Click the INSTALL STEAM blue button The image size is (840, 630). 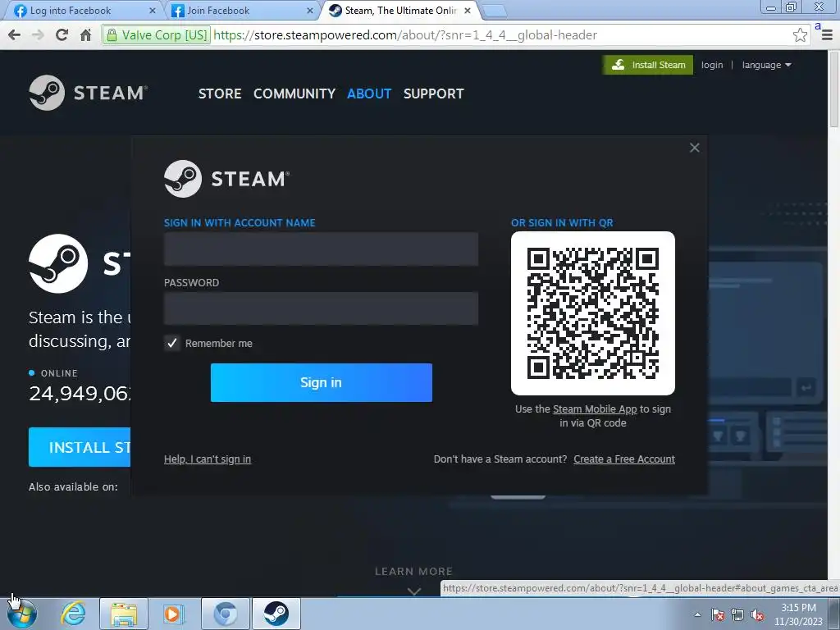pos(80,447)
